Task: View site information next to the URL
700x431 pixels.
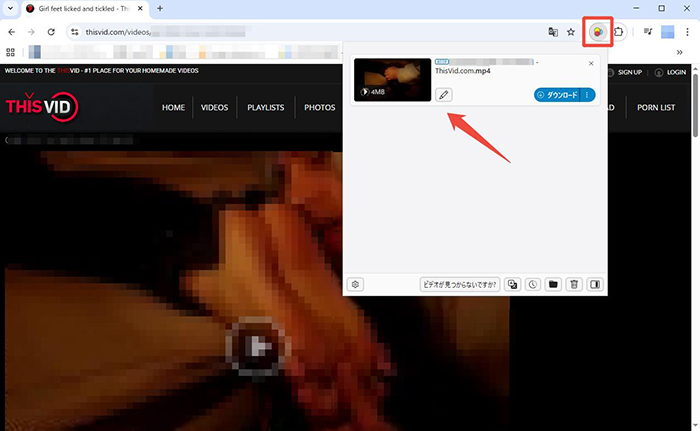Action: [75, 32]
